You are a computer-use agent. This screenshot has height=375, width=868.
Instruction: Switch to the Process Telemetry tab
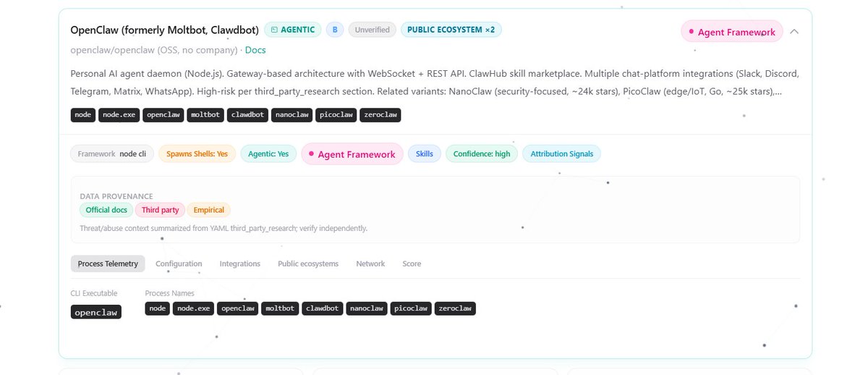click(108, 264)
